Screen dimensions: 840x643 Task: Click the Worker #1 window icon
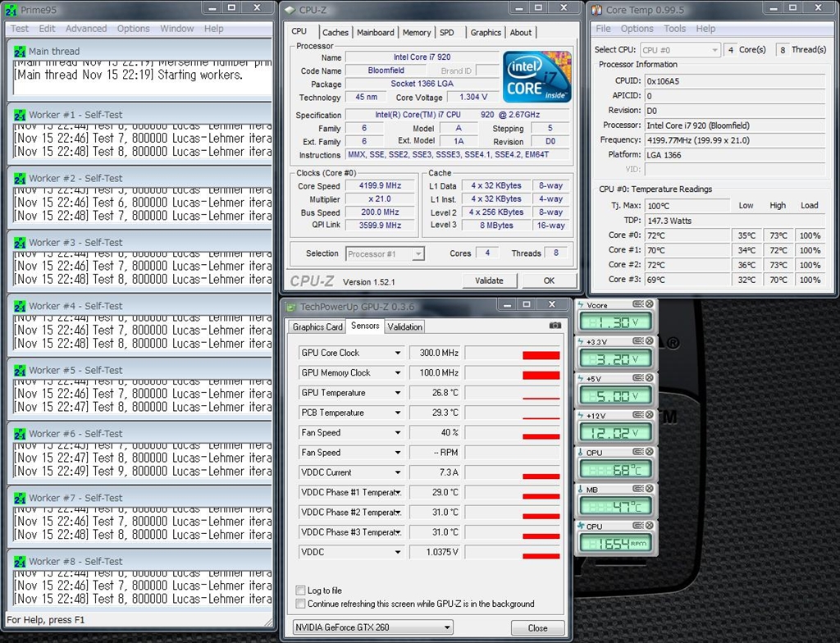[20, 115]
